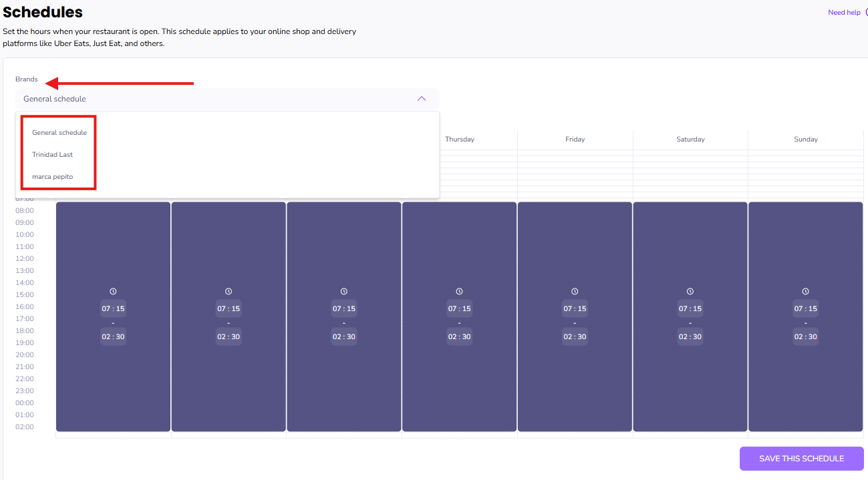868x480 pixels.
Task: Pick marca pepito from the dropdown list
Action: click(x=53, y=176)
